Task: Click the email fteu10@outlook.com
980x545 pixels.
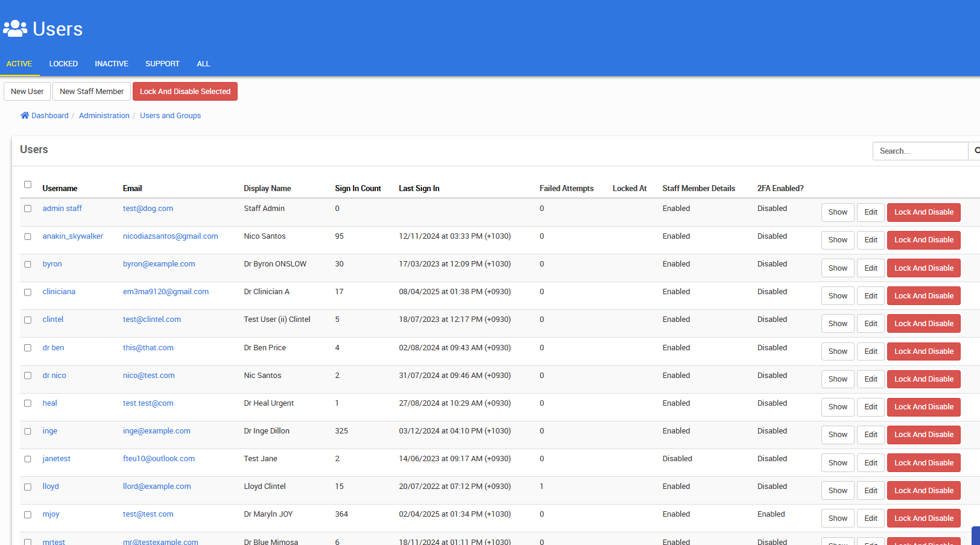Action: [x=159, y=459]
